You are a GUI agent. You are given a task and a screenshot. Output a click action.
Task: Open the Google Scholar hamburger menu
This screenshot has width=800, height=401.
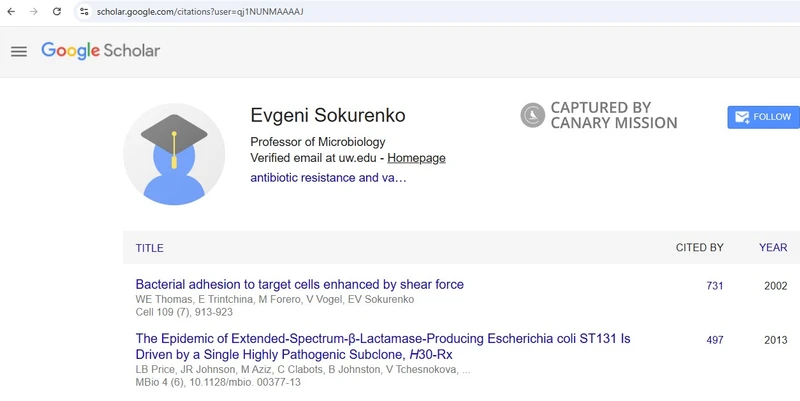click(x=19, y=51)
